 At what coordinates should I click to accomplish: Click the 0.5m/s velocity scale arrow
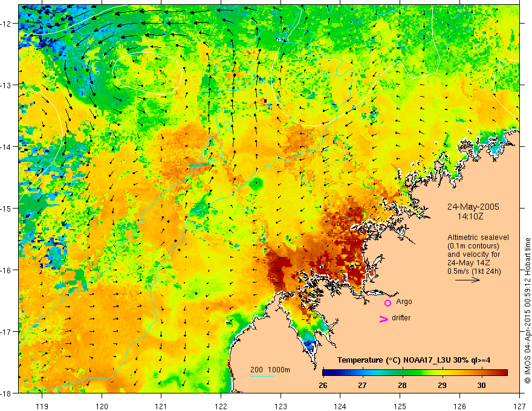pyautogui.click(x=467, y=280)
